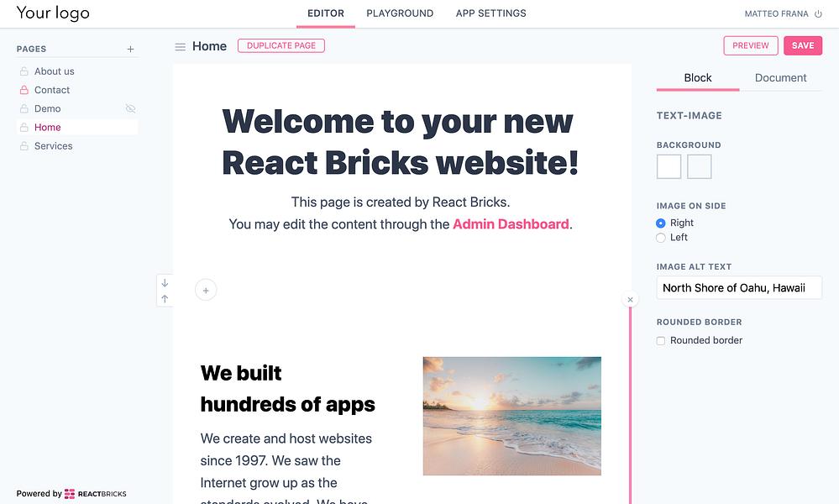Toggle the hidden eye icon on Demo

tap(130, 108)
